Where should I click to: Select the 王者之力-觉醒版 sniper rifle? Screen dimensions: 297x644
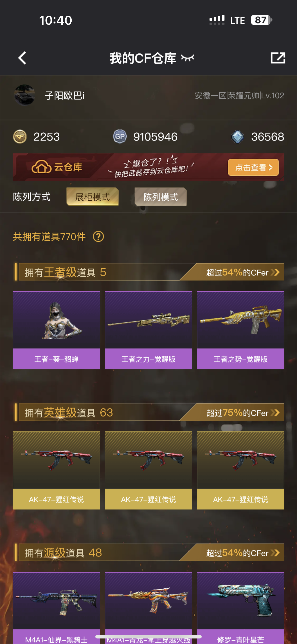(x=148, y=330)
